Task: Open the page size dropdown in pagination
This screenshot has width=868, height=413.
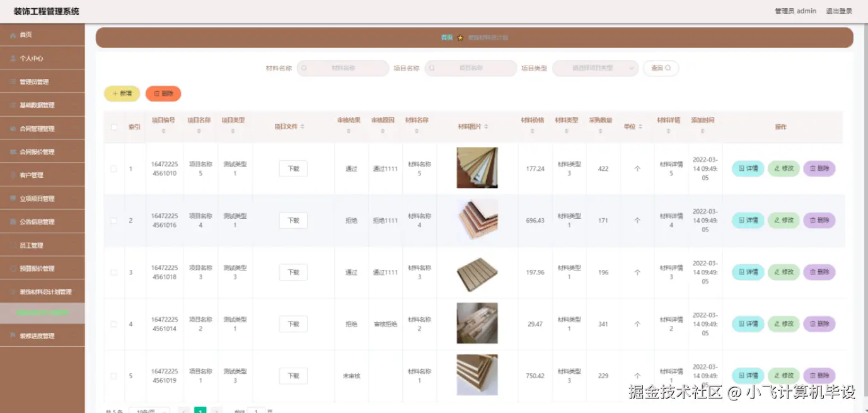Action: tap(149, 410)
